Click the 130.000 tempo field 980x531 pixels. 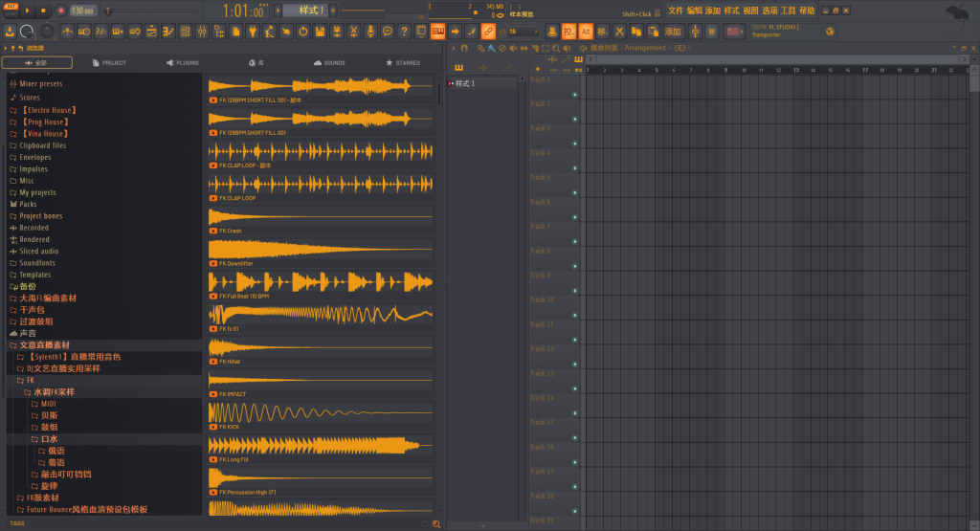83,11
